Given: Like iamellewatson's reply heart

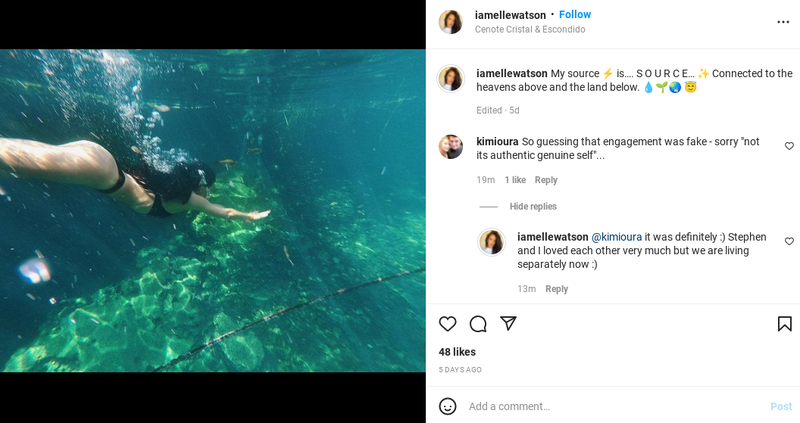Looking at the screenshot, I should click(789, 241).
